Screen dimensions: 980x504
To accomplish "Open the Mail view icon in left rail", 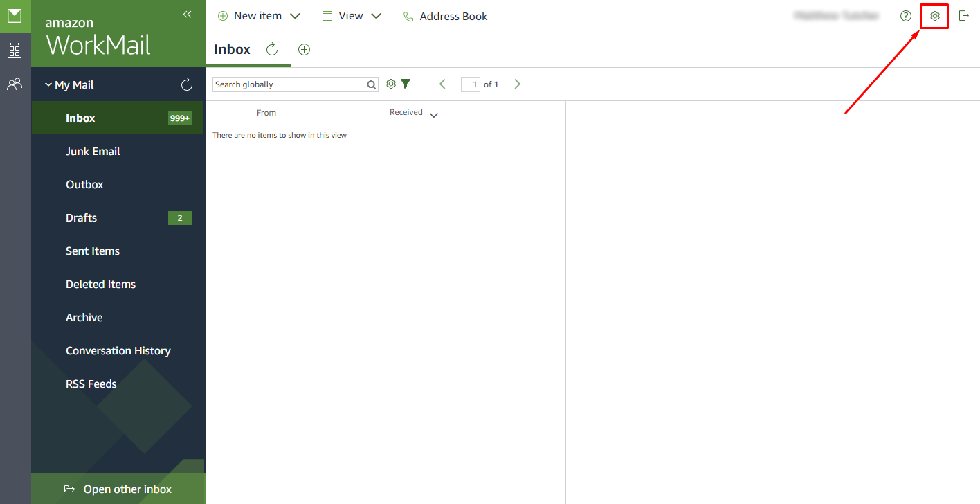I will click(15, 16).
